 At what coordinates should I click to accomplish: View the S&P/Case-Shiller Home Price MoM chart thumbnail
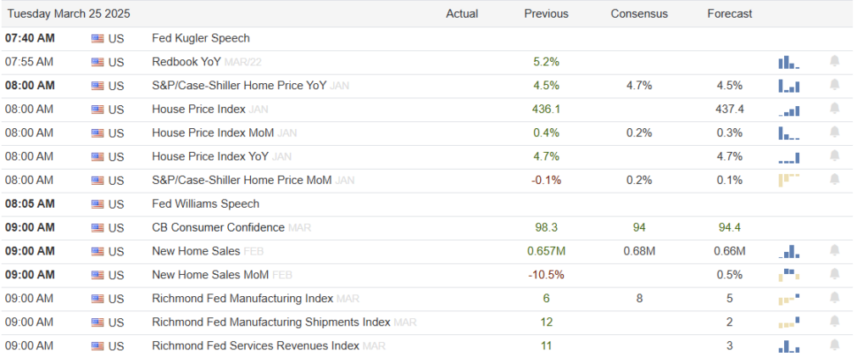click(x=789, y=180)
